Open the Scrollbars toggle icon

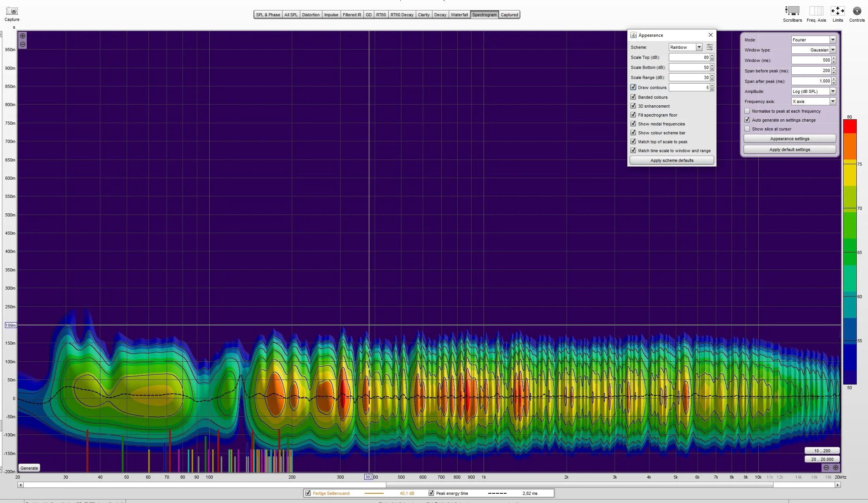pos(792,11)
